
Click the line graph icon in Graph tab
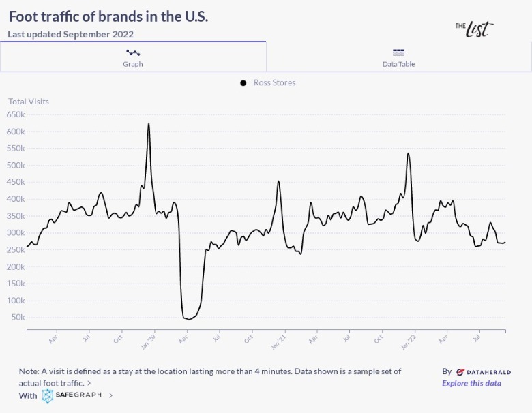click(133, 52)
